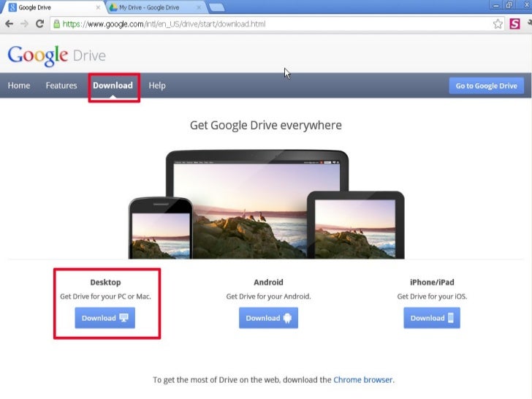This screenshot has height=399, width=532.
Task: Click the browser forward arrow
Action: point(24,23)
